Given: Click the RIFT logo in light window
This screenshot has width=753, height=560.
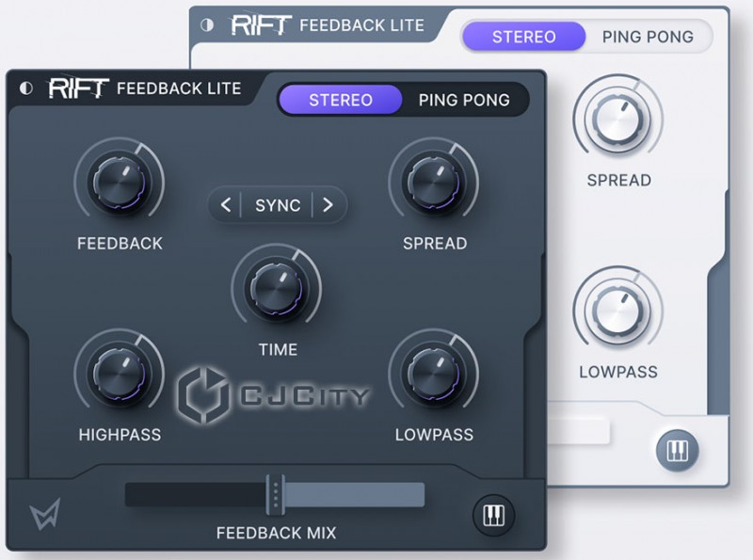Looking at the screenshot, I should pyautogui.click(x=262, y=25).
